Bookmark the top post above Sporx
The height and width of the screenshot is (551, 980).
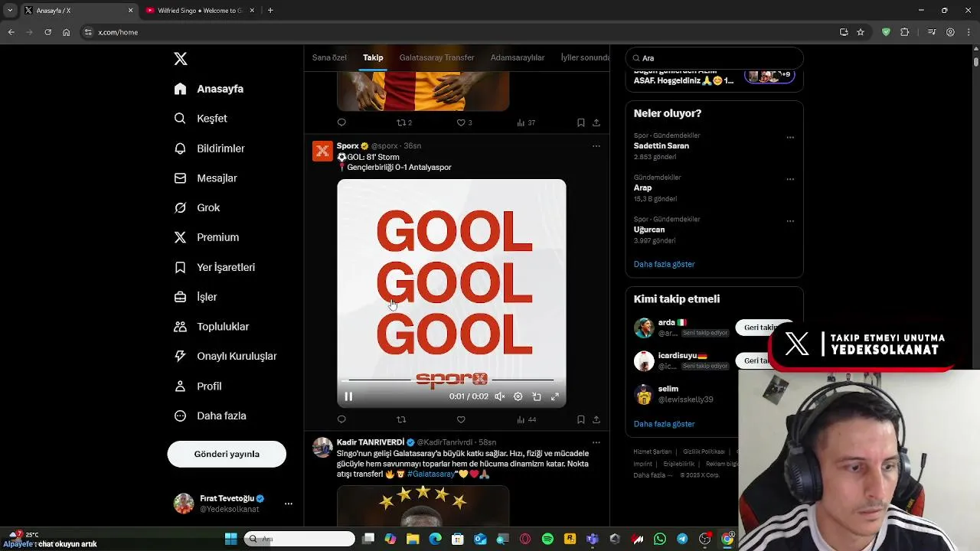tap(581, 122)
